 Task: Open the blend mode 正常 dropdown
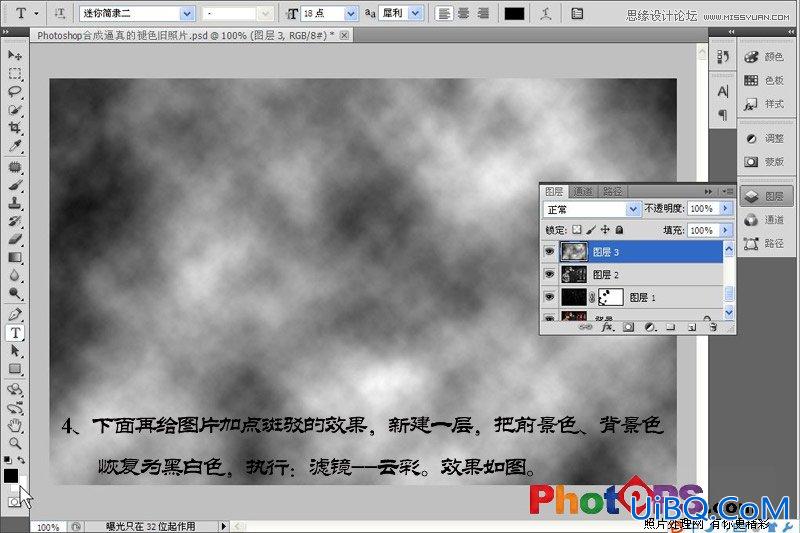[633, 209]
